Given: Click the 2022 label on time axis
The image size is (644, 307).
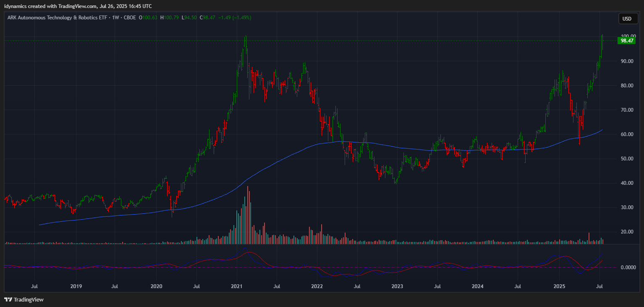Looking at the screenshot, I should [317, 286].
